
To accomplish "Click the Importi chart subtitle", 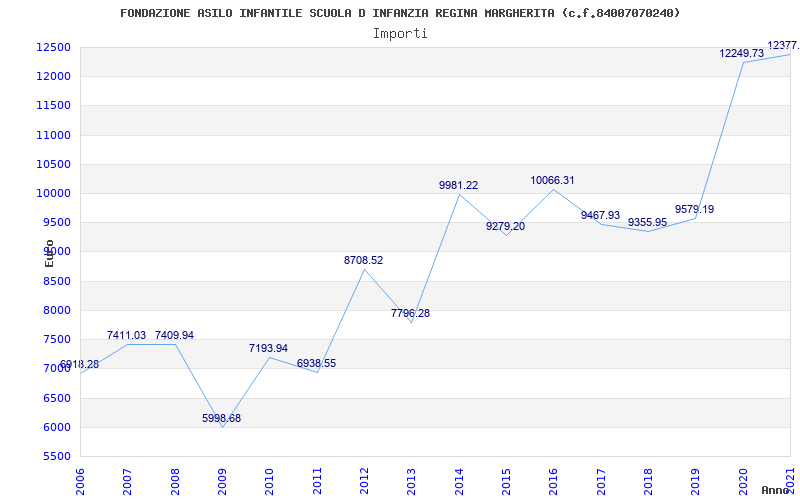I will (x=400, y=34).
